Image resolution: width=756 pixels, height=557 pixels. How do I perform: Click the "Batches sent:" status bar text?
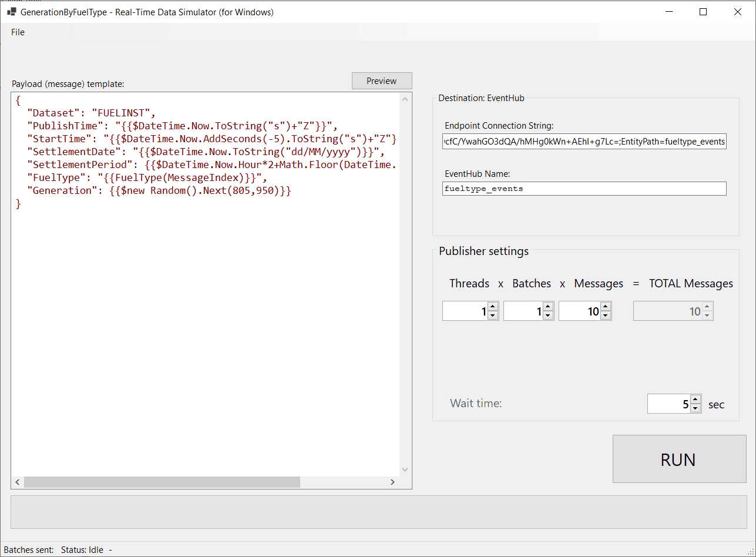pyautogui.click(x=28, y=550)
